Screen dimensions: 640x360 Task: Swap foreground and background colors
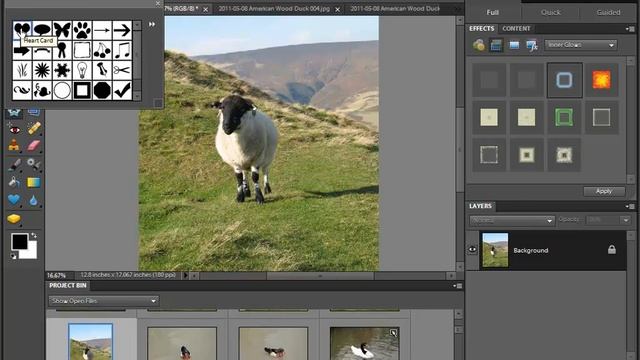pos(34,236)
